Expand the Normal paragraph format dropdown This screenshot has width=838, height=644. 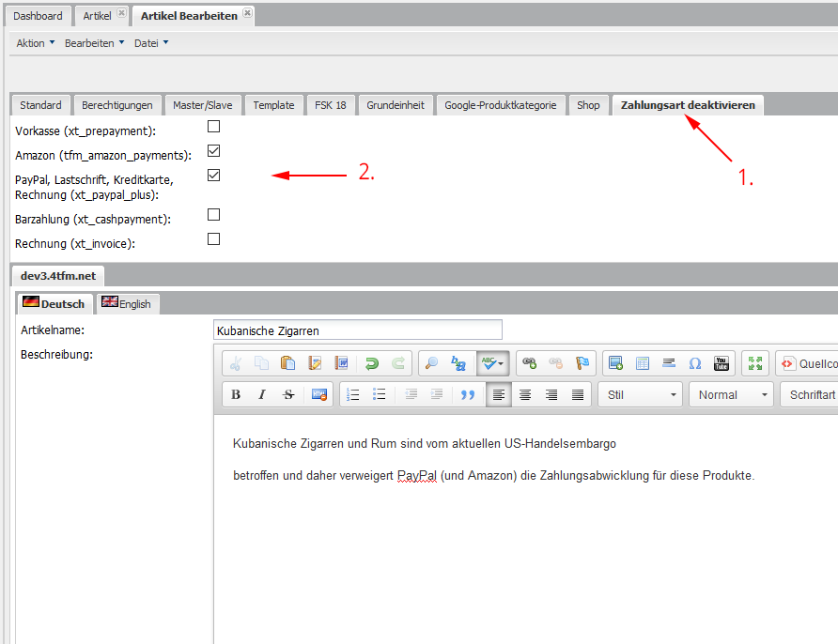(731, 395)
